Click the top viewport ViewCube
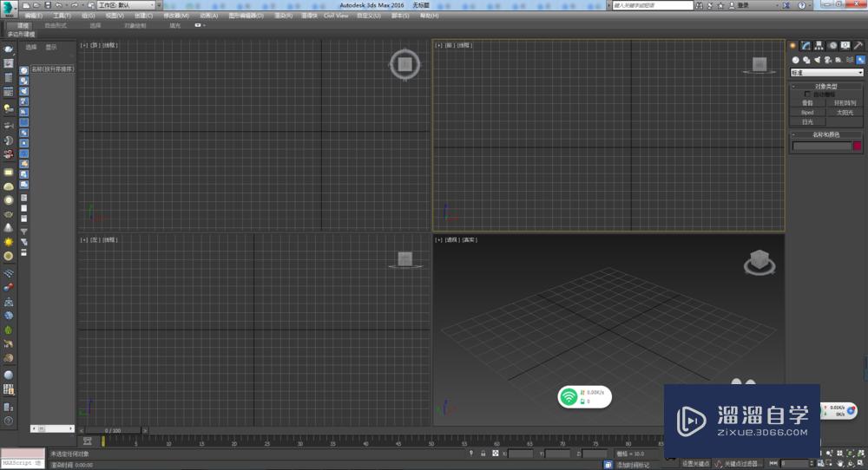The image size is (868, 470). point(404,62)
